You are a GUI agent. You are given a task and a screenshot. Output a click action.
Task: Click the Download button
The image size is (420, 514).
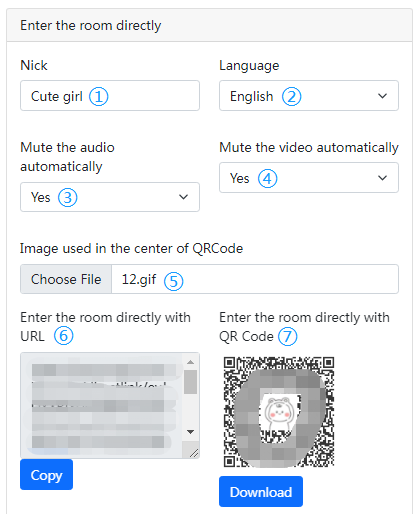click(261, 492)
